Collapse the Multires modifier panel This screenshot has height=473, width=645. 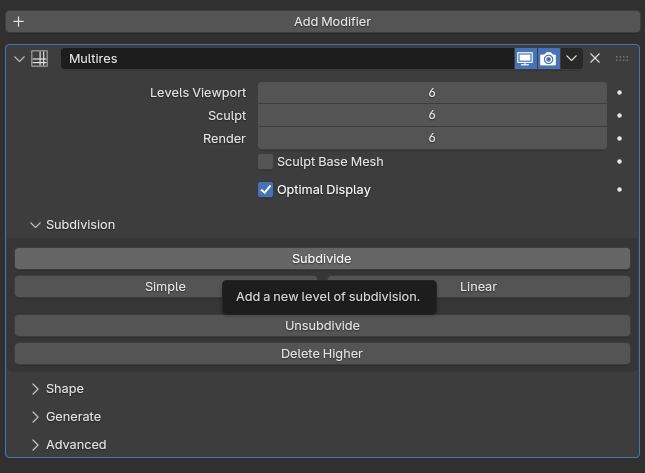tap(19, 59)
